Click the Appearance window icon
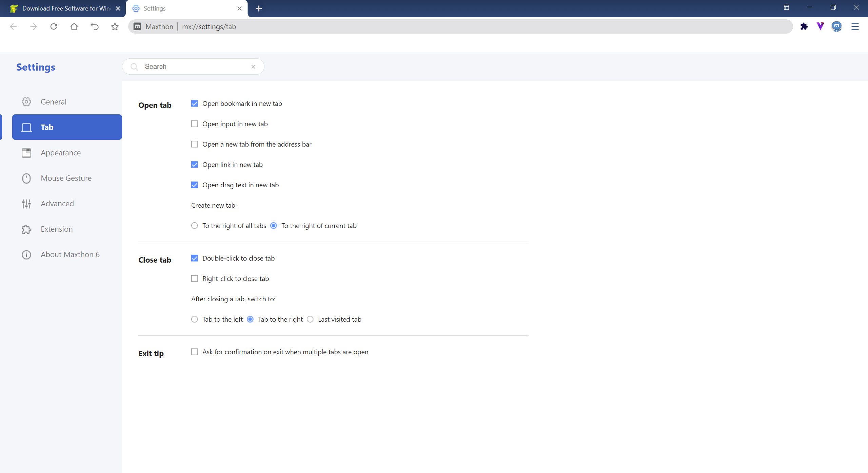 coord(26,153)
